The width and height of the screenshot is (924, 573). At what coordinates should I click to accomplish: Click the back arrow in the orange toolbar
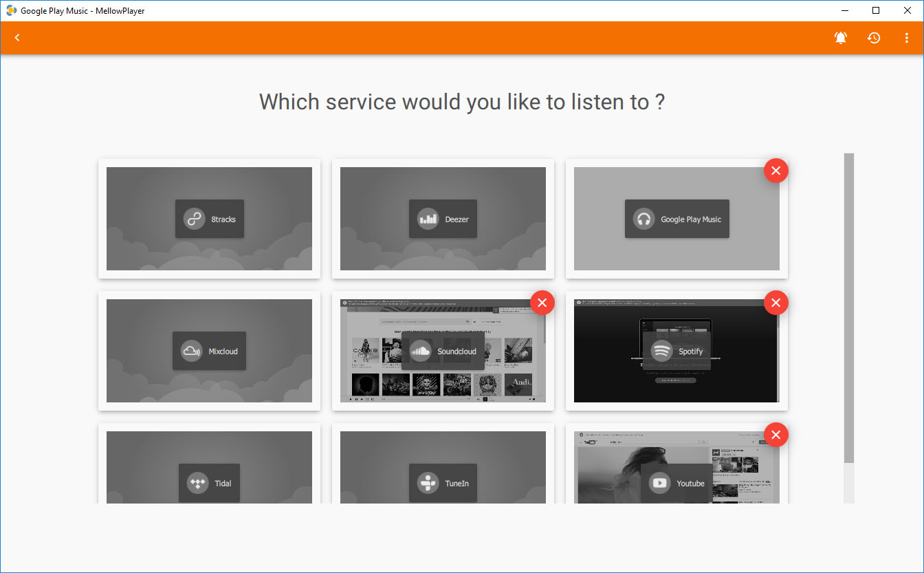point(17,38)
